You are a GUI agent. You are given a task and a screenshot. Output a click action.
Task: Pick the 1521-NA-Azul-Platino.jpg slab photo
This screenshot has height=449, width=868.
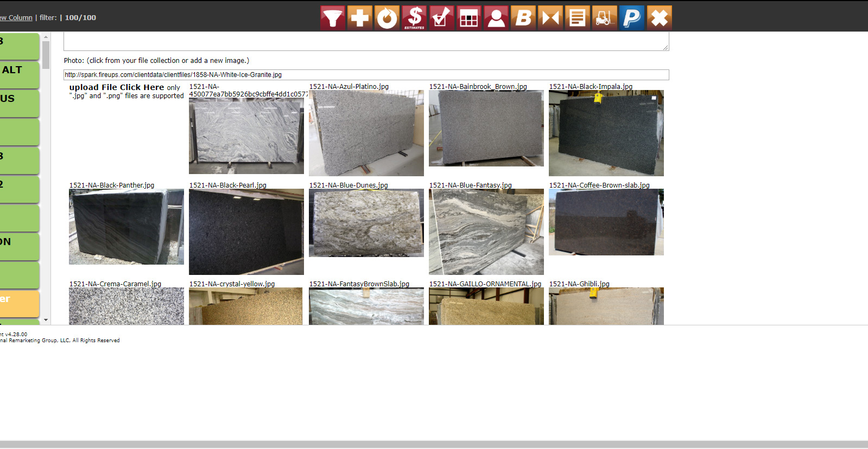(x=366, y=133)
